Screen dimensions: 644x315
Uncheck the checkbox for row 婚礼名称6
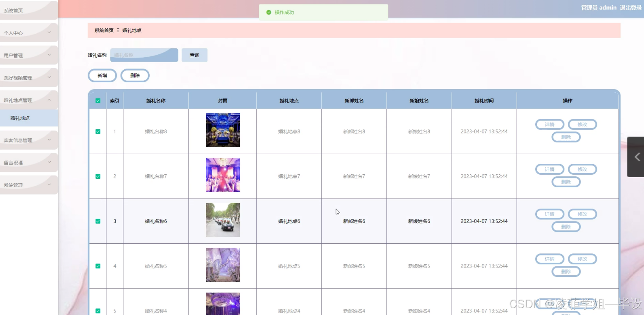pyautogui.click(x=98, y=221)
